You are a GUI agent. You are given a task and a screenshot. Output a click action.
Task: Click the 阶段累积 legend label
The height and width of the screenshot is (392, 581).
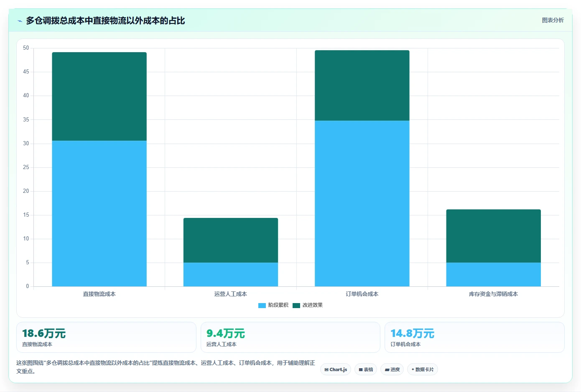pos(278,305)
